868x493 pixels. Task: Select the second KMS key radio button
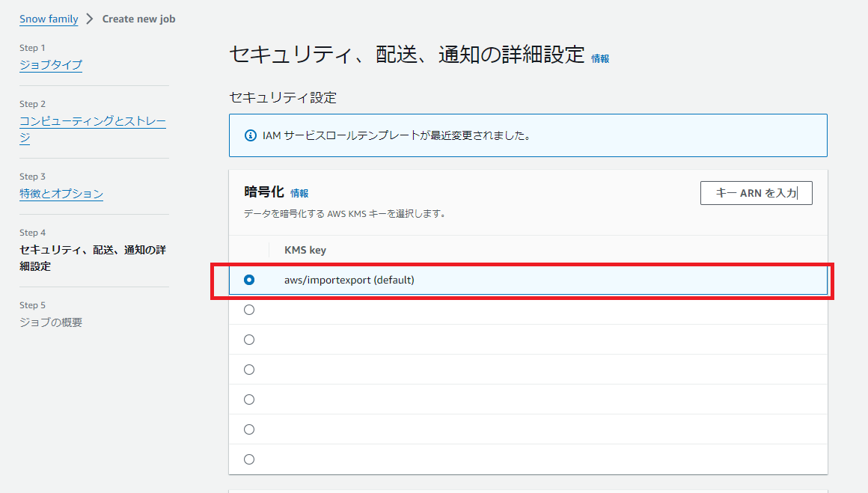249,310
